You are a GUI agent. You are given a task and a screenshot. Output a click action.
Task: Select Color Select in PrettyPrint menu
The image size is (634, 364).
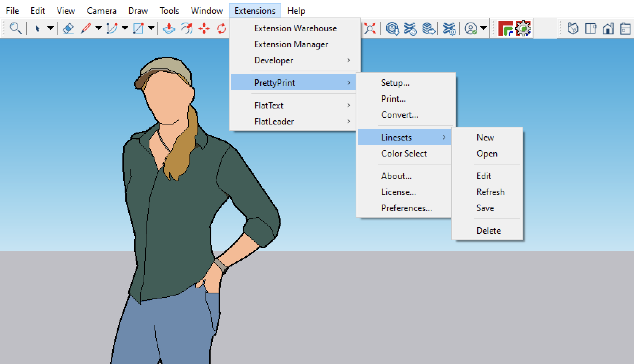click(x=404, y=154)
